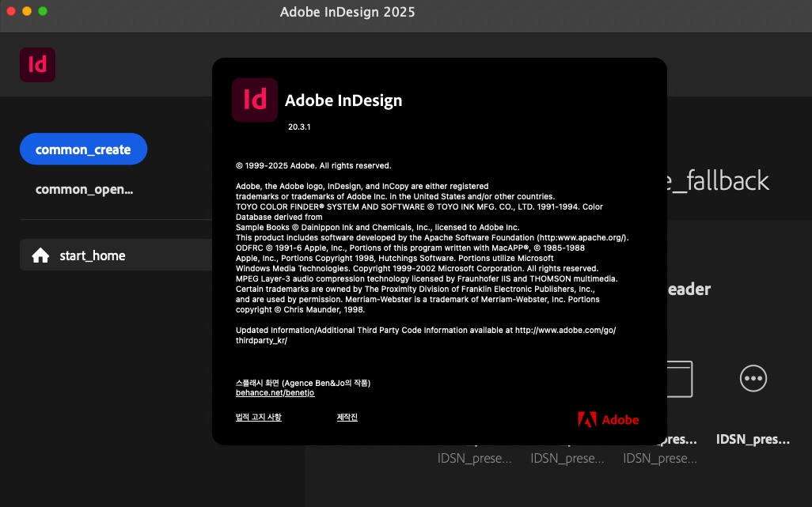Select the start_home sidebar item
This screenshot has width=812, height=507.
[93, 255]
